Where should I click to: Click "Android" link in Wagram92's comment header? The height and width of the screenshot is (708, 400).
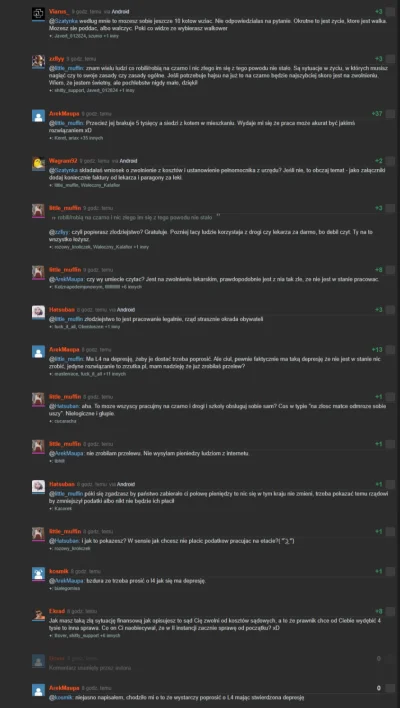(128, 161)
